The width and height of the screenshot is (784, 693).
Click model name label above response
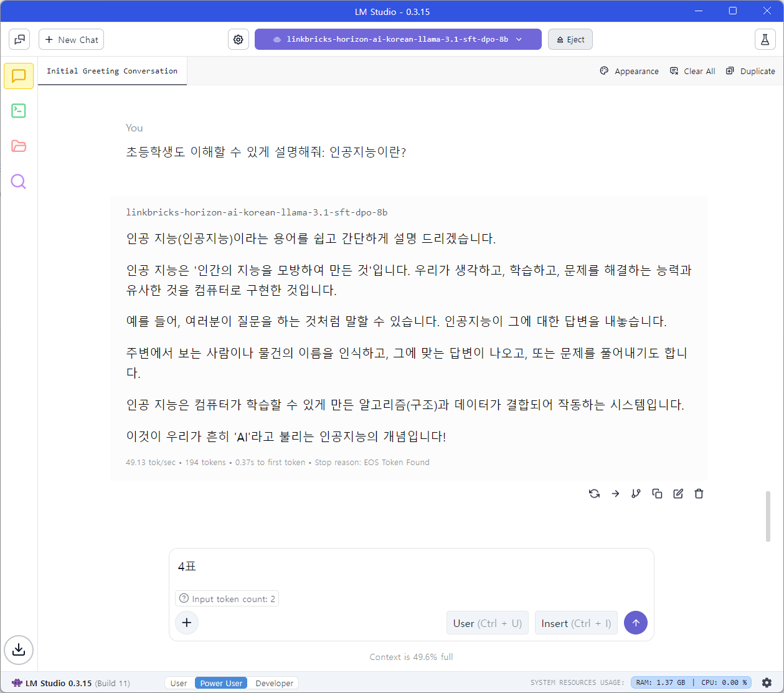257,212
